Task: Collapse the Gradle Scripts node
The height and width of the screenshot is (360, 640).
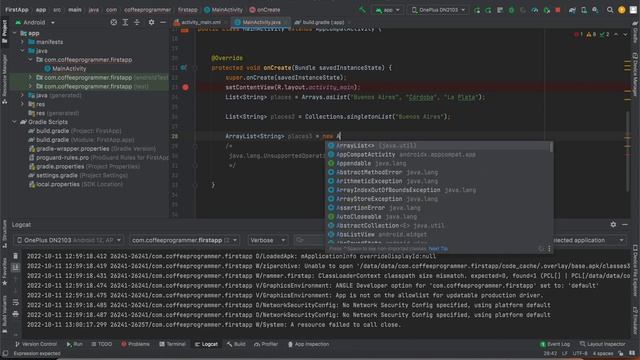Action: [x=15, y=122]
